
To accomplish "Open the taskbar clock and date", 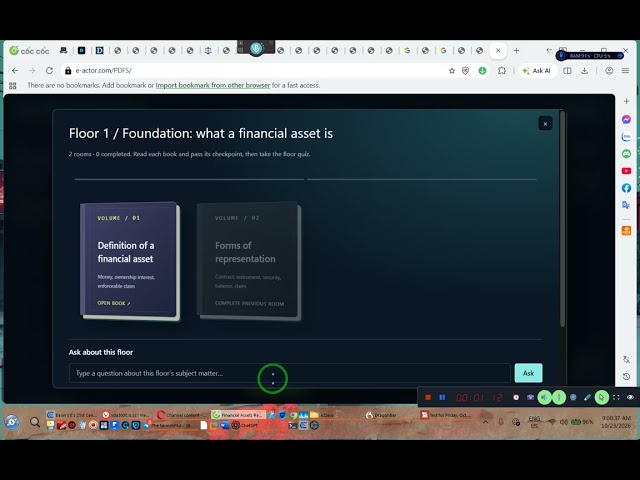I will pos(616,422).
